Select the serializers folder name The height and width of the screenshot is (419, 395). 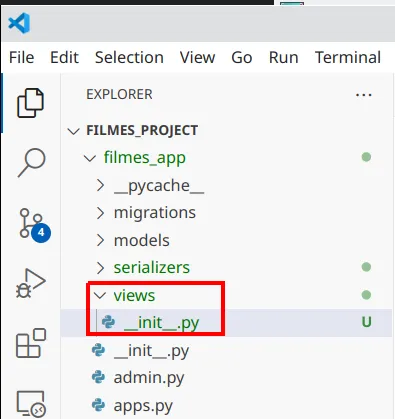click(152, 268)
